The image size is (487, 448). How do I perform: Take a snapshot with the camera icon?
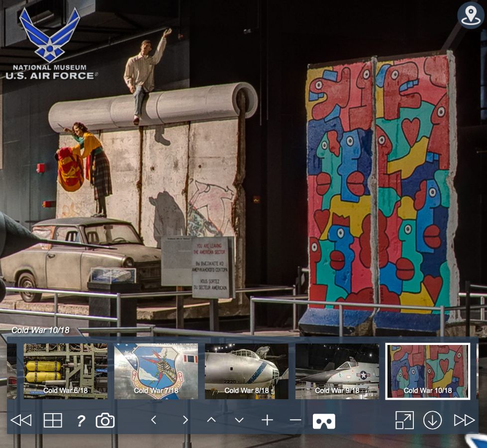105,420
